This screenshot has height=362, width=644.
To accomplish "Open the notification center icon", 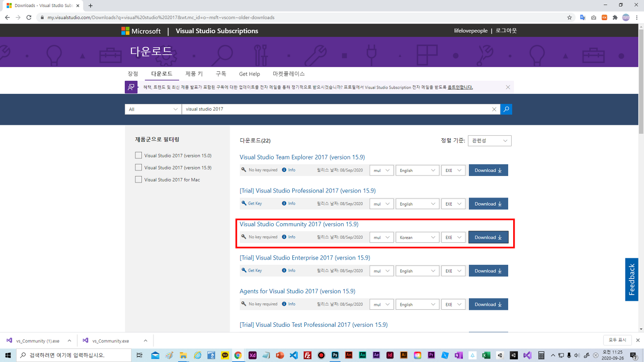I will [x=633, y=355].
